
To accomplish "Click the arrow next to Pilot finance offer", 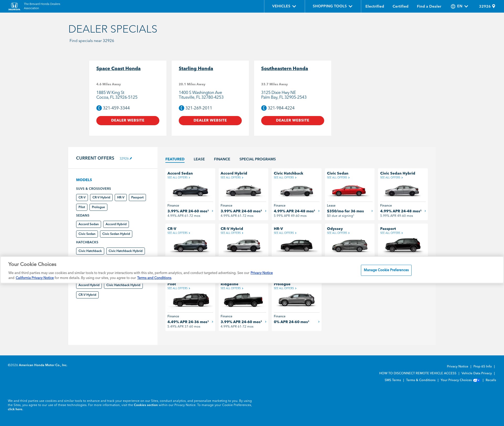I will [213, 322].
